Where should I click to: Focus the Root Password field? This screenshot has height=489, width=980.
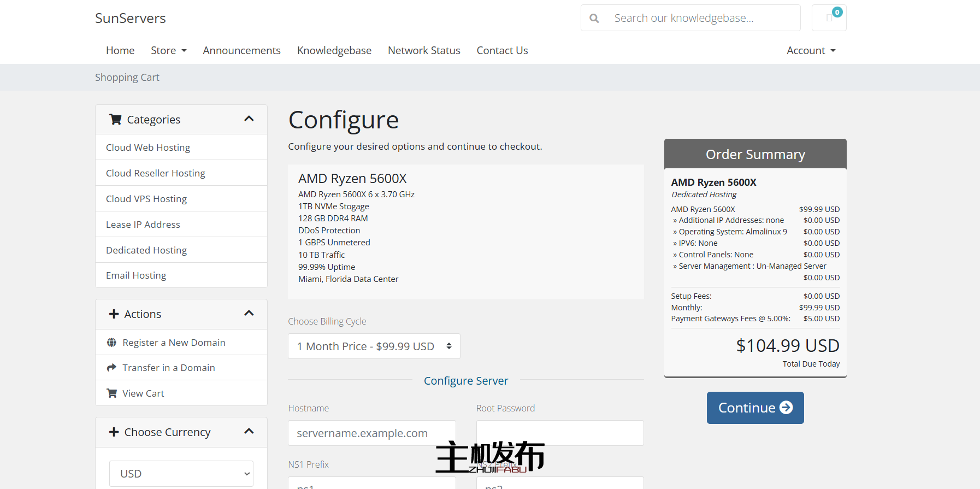click(559, 433)
